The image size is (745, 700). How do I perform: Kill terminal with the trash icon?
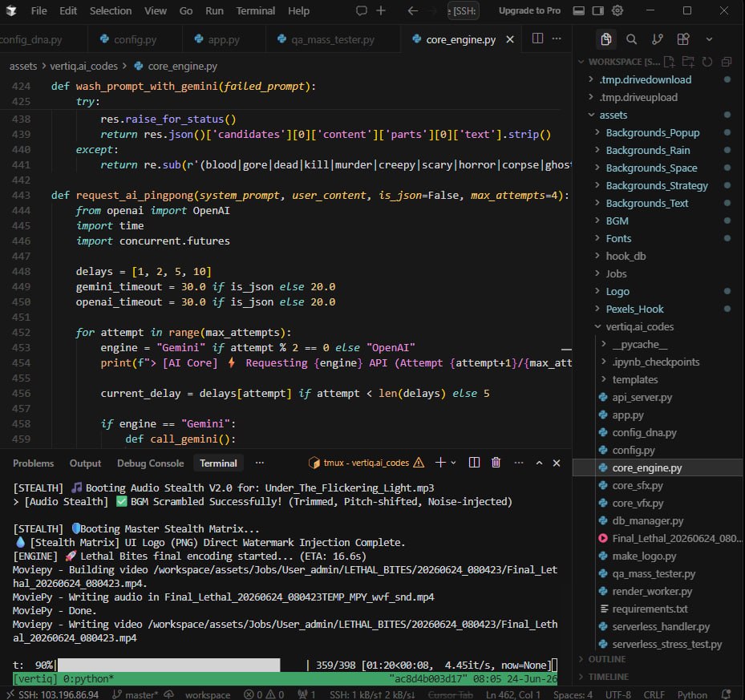[496, 463]
